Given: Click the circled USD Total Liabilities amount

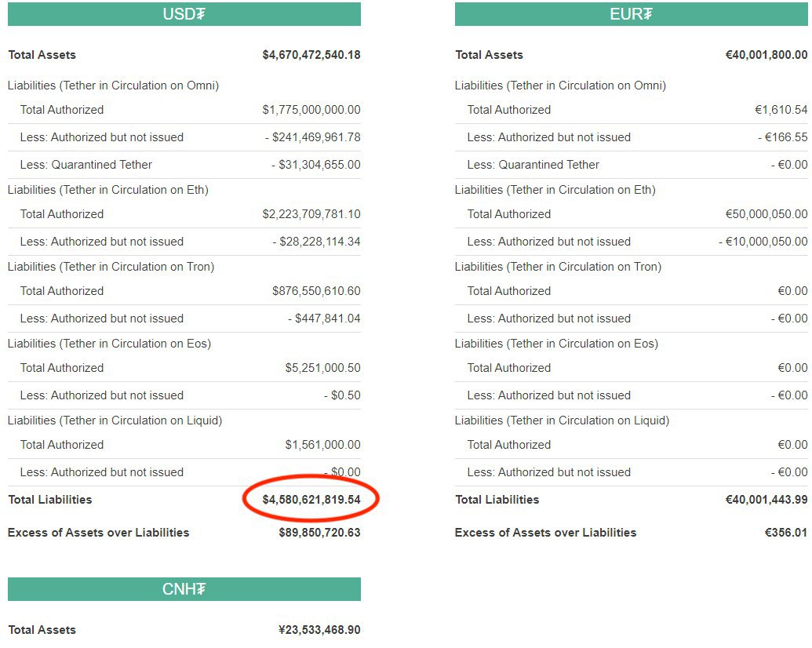Looking at the screenshot, I should [x=311, y=500].
